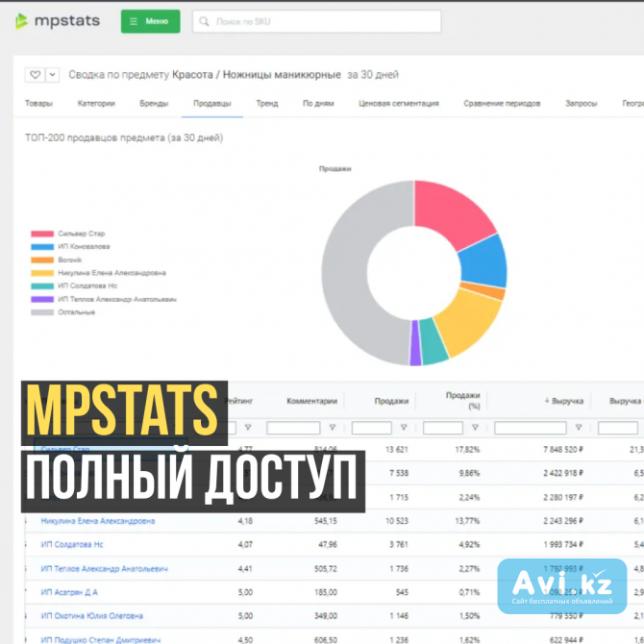Viewport: 644px width, 644px height.
Task: Toggle ИП Теплов Александр Анатольевич legend swatch
Action: 42,299
